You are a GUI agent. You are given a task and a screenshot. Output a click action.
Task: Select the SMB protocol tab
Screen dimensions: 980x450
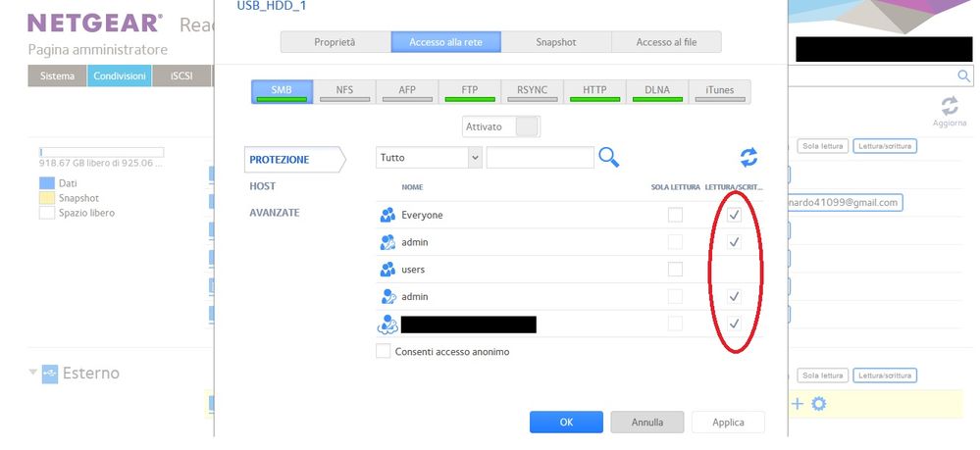click(282, 92)
